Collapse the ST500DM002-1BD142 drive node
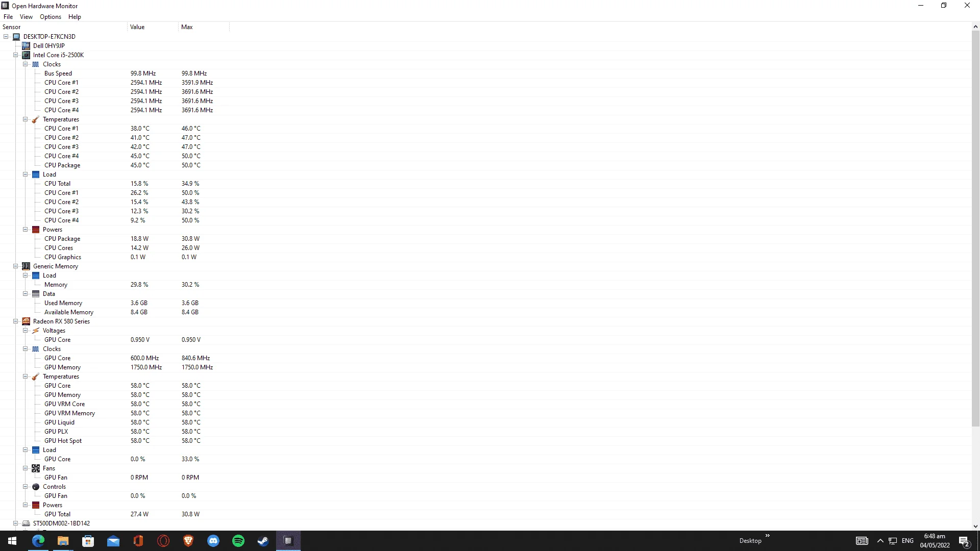Image resolution: width=980 pixels, height=551 pixels. [16, 523]
